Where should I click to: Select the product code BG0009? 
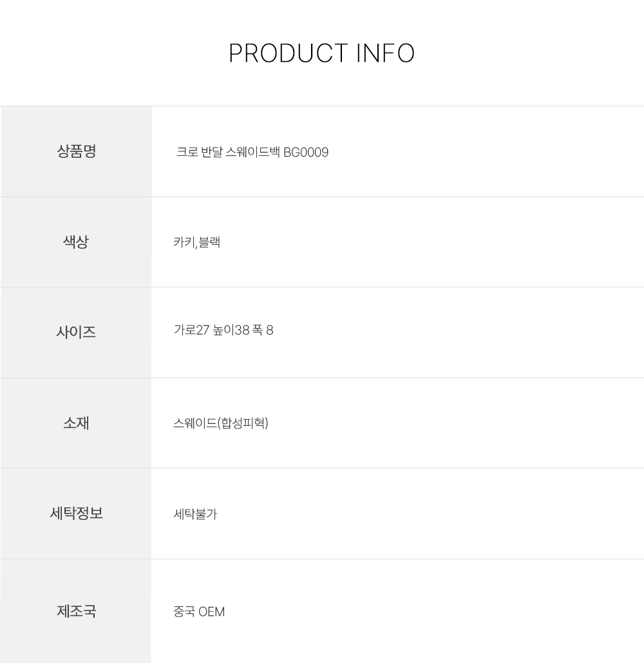(x=306, y=153)
